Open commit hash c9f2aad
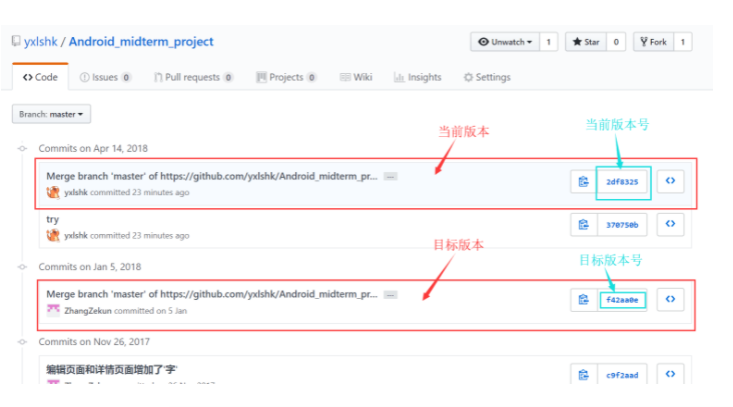 [622, 375]
